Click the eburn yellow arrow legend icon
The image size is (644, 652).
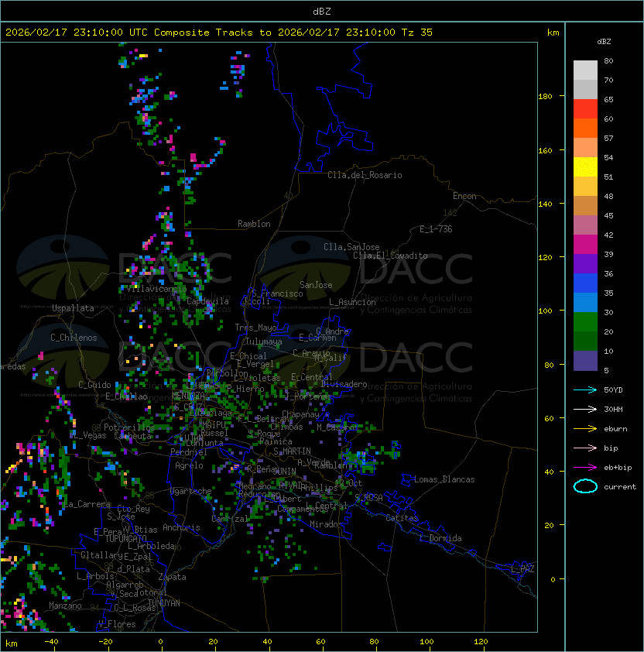pyautogui.click(x=585, y=429)
